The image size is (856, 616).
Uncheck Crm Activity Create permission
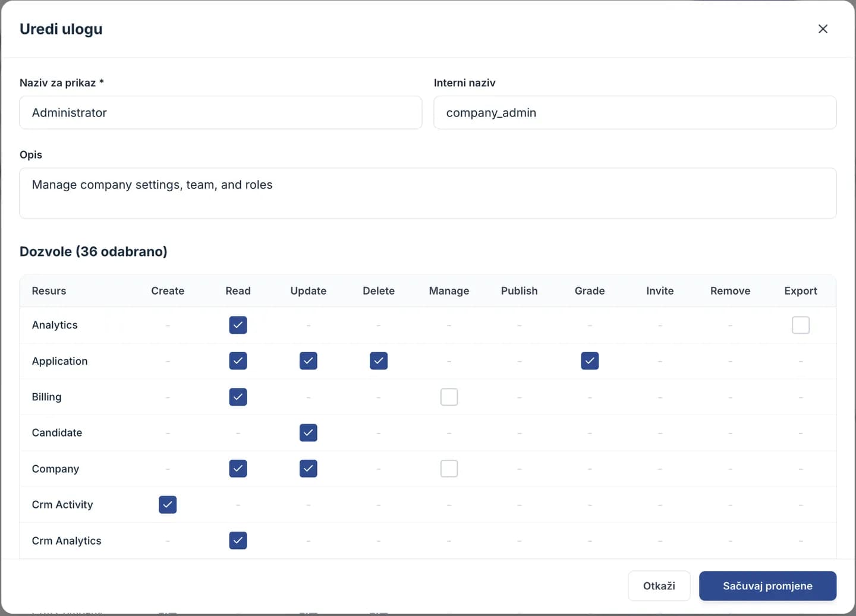click(x=168, y=505)
